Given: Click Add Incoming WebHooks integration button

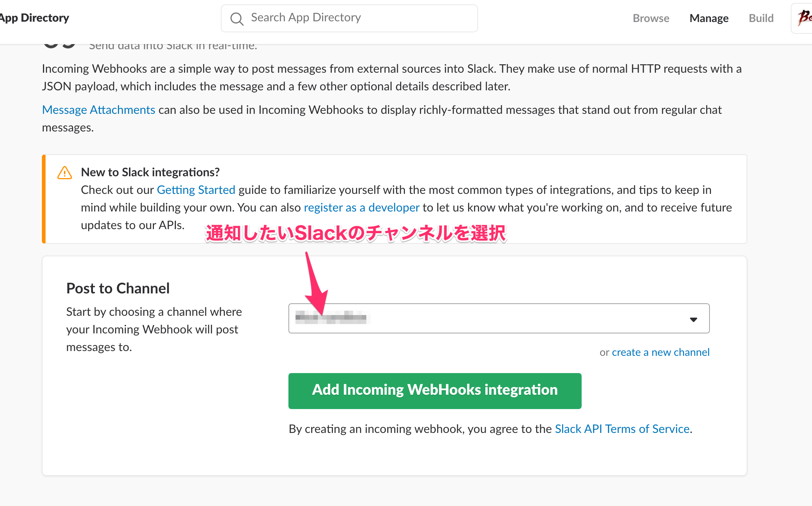Looking at the screenshot, I should point(435,391).
